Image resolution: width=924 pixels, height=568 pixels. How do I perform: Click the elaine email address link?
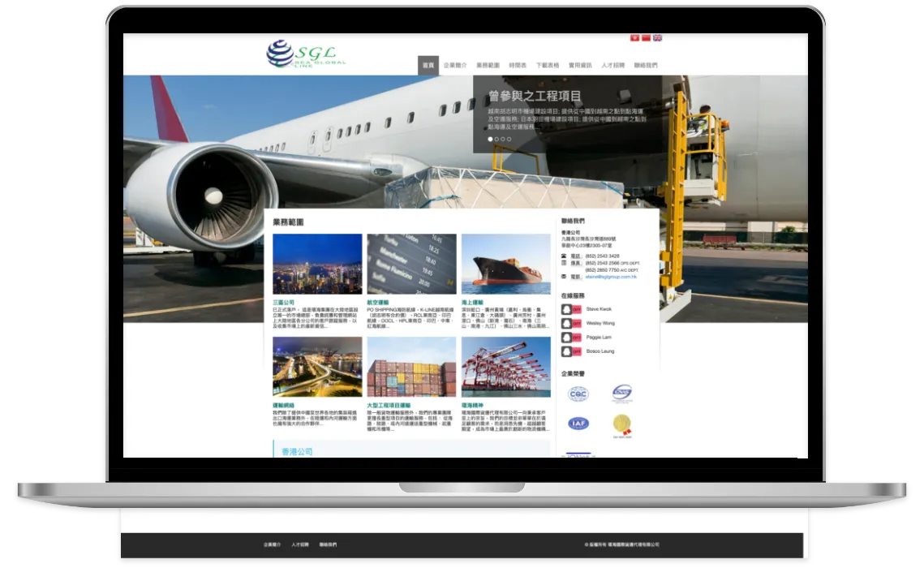tap(611, 277)
